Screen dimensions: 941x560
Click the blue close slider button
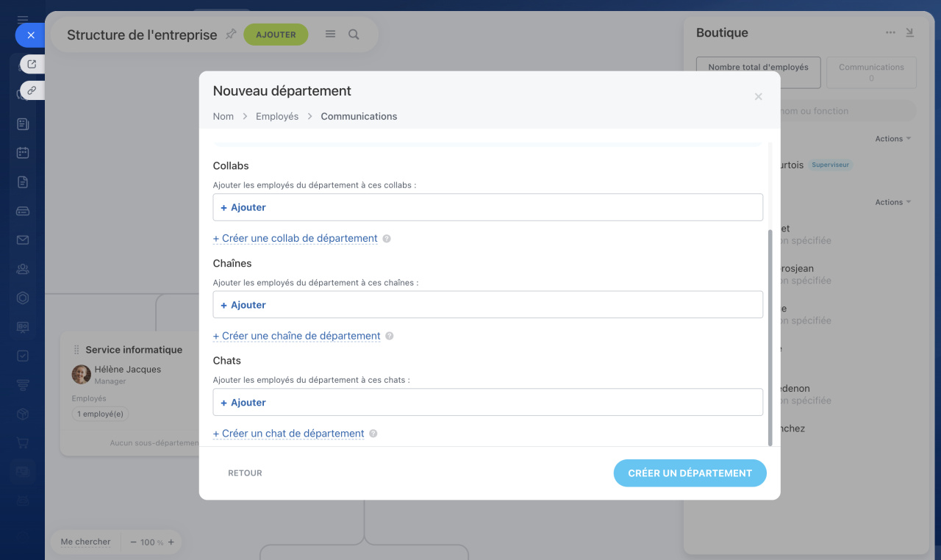30,35
